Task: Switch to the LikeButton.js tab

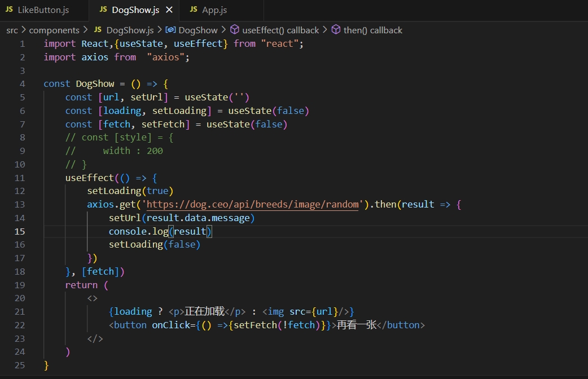Action: point(43,10)
